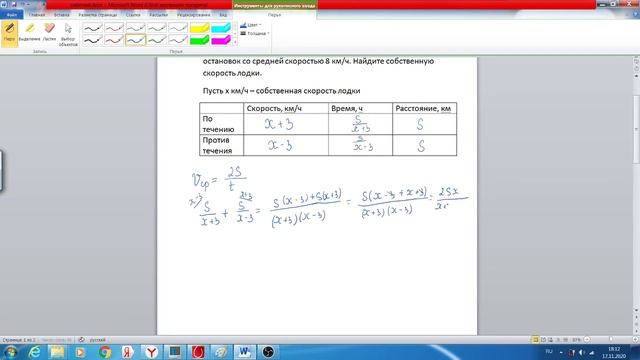Screen dimensions: 640x360
Task: Switch to the Вид ribbon tab
Action: pyautogui.click(x=223, y=15)
